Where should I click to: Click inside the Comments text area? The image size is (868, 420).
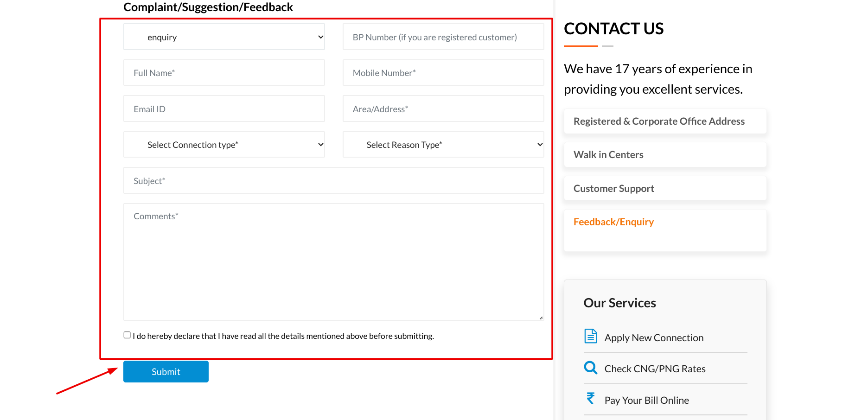pos(333,262)
